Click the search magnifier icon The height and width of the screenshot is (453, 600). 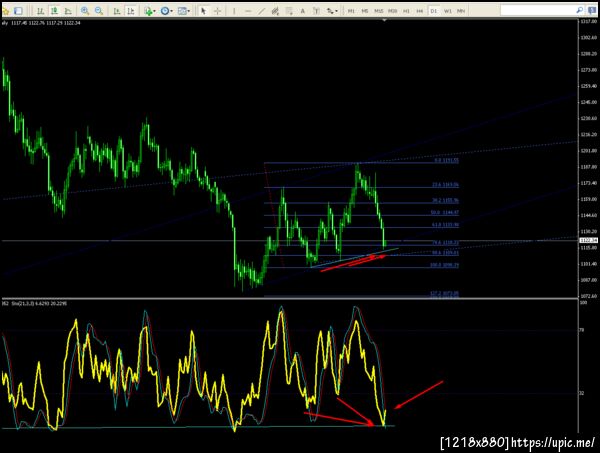[580, 10]
